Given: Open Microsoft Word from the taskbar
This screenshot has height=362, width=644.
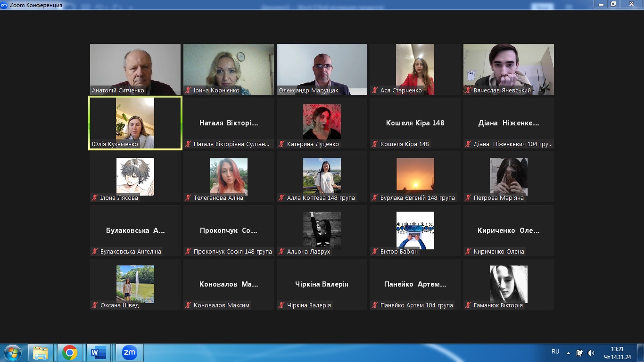Looking at the screenshot, I should click(x=99, y=353).
